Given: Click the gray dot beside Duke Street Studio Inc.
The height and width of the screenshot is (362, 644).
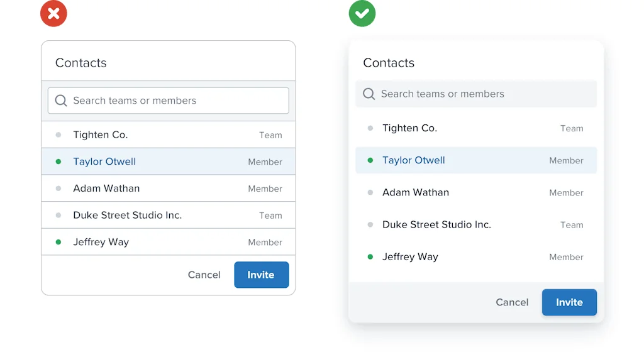Looking at the screenshot, I should tap(58, 215).
